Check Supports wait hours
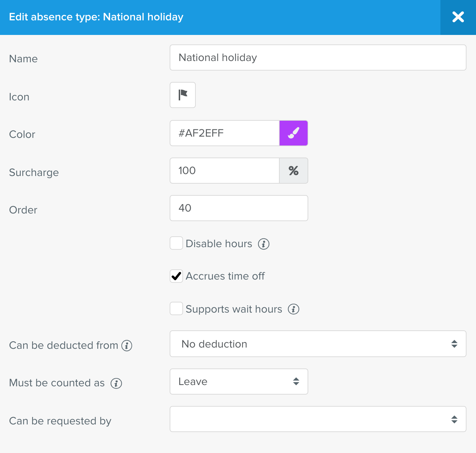The image size is (476, 453). [x=176, y=309]
